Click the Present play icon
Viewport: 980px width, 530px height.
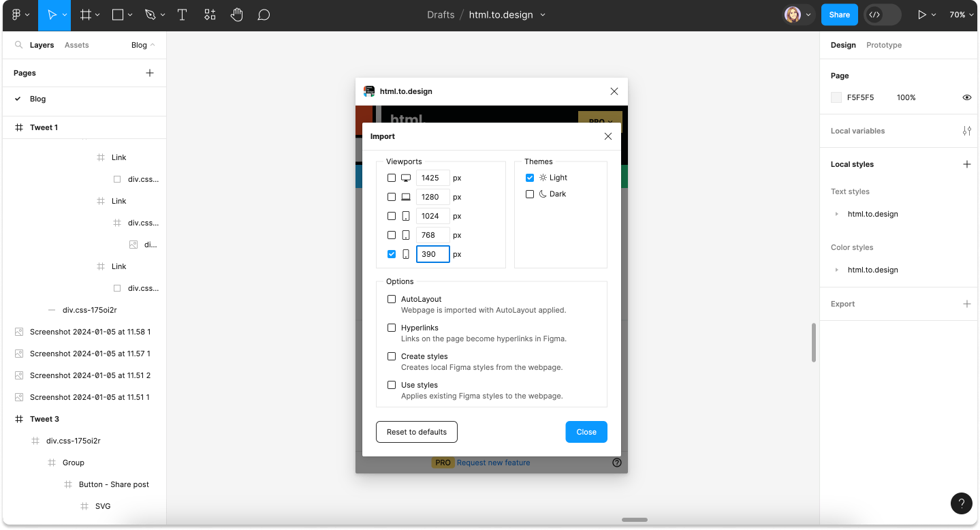pos(922,15)
